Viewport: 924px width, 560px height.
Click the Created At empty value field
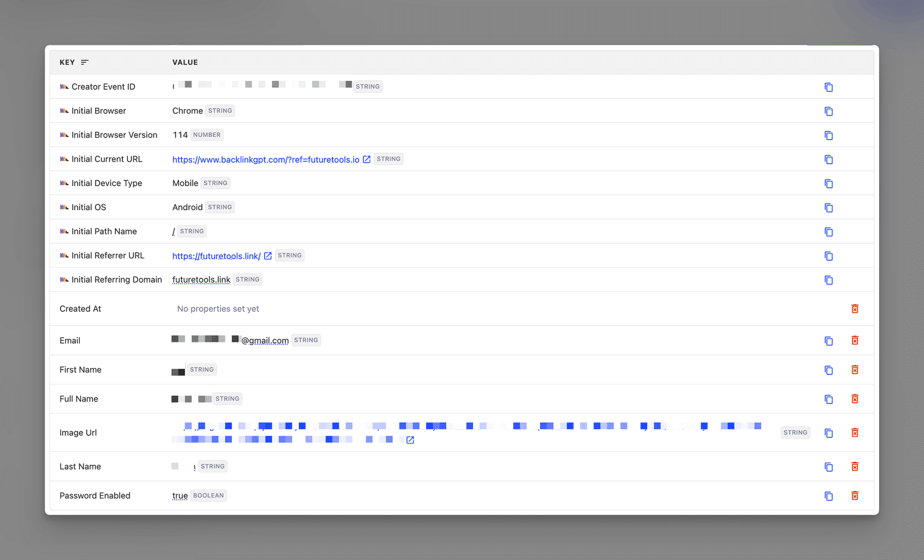218,309
